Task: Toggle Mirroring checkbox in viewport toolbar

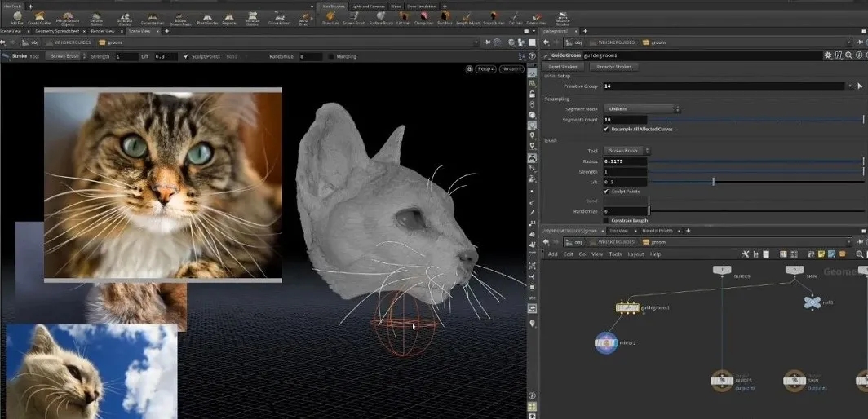Action: coord(330,56)
